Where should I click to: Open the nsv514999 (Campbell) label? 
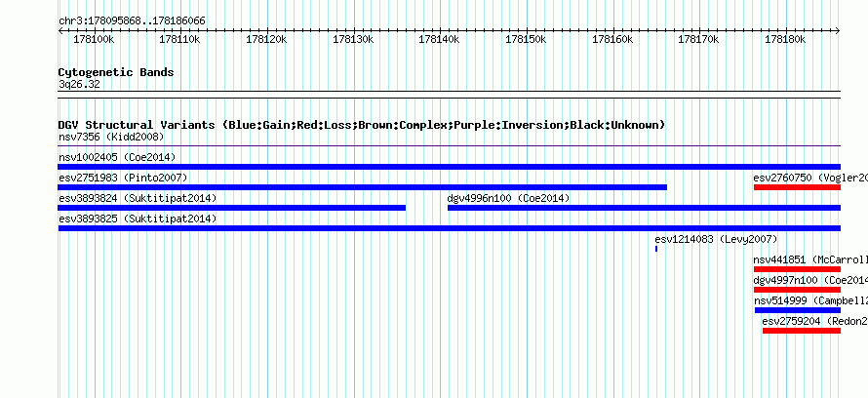(x=810, y=300)
